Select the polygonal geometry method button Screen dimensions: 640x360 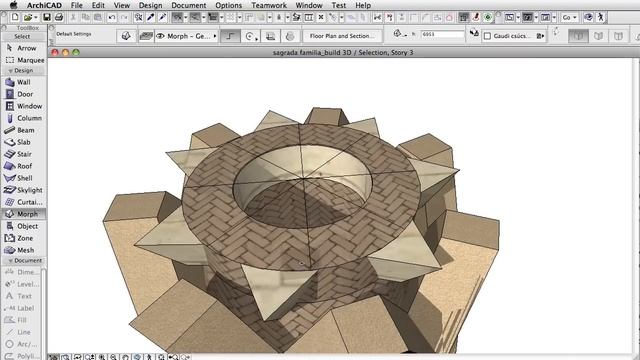click(230, 36)
